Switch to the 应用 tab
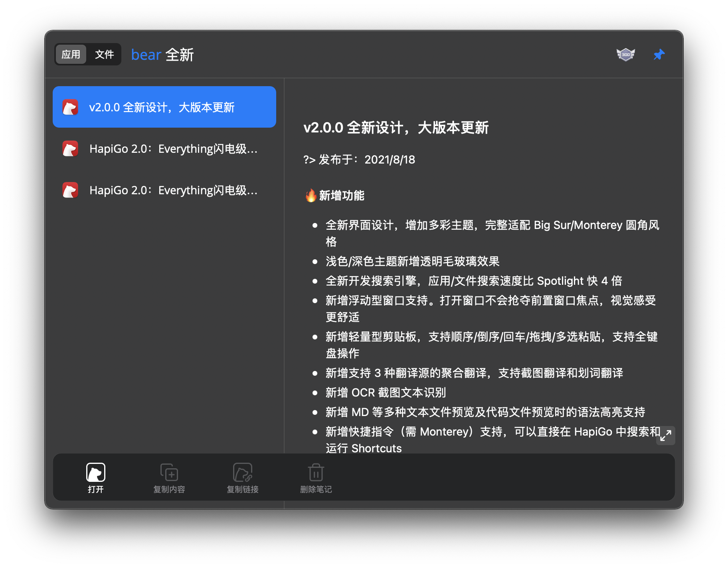Screen dimensions: 728x568 click(71, 54)
